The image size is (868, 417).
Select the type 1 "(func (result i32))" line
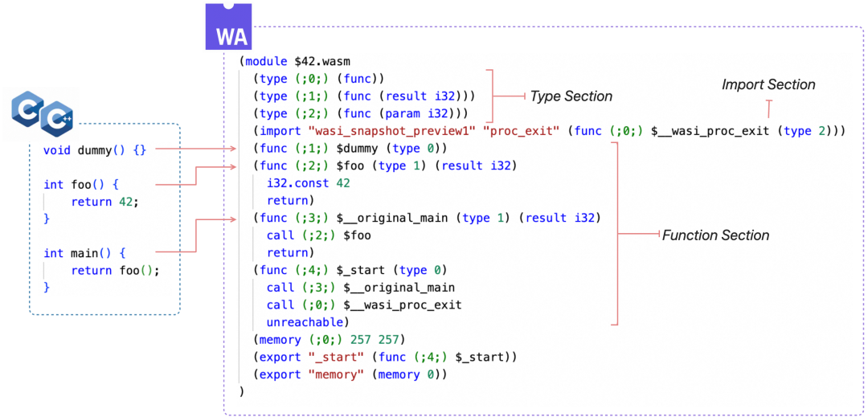pos(364,96)
